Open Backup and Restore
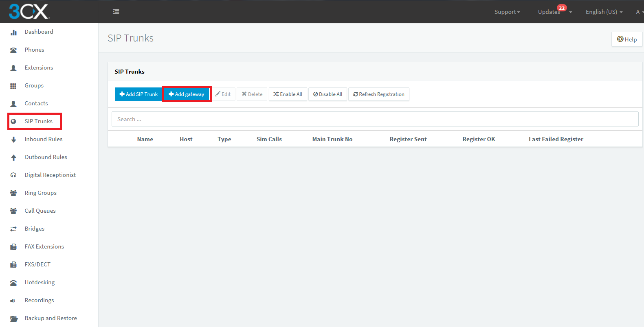The width and height of the screenshot is (644, 327). pyautogui.click(x=51, y=318)
